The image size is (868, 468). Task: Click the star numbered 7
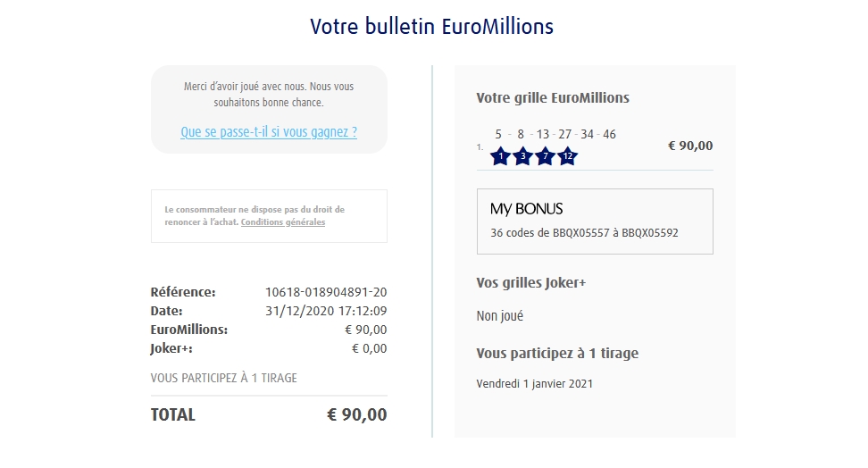(546, 157)
